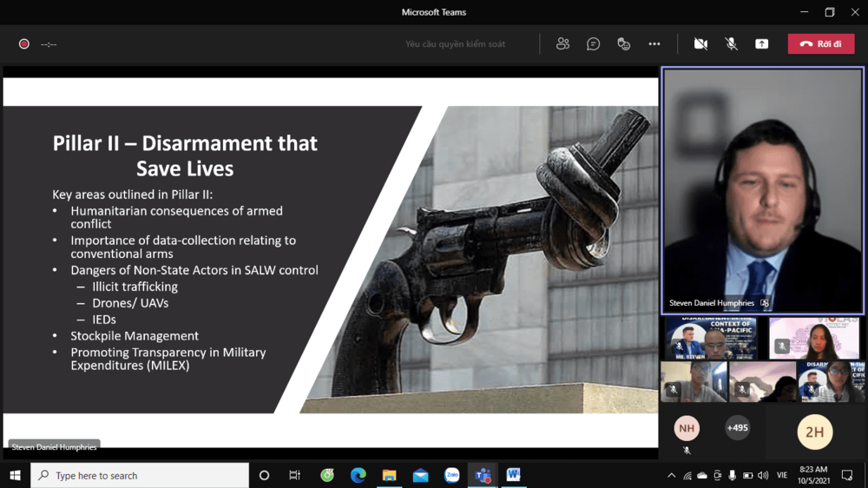
Task: Show the +495 additional participants
Action: pyautogui.click(x=737, y=427)
